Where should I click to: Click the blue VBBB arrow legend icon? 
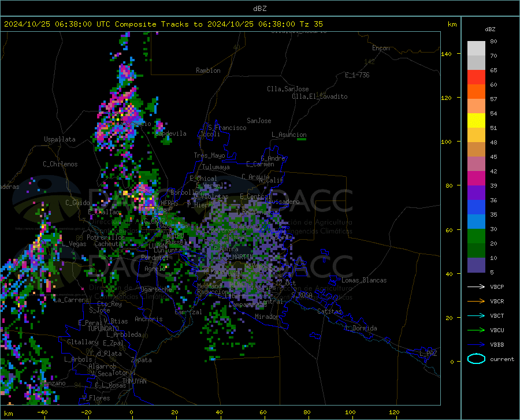tap(476, 345)
